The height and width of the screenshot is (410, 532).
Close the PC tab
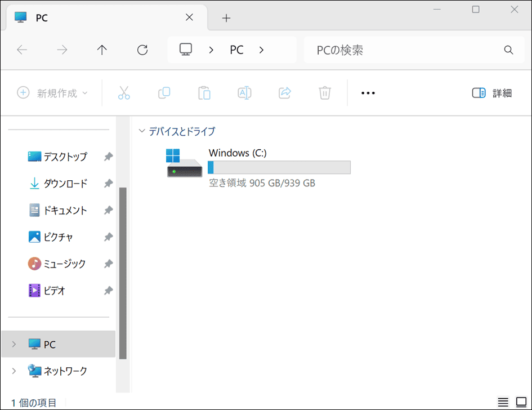(189, 17)
